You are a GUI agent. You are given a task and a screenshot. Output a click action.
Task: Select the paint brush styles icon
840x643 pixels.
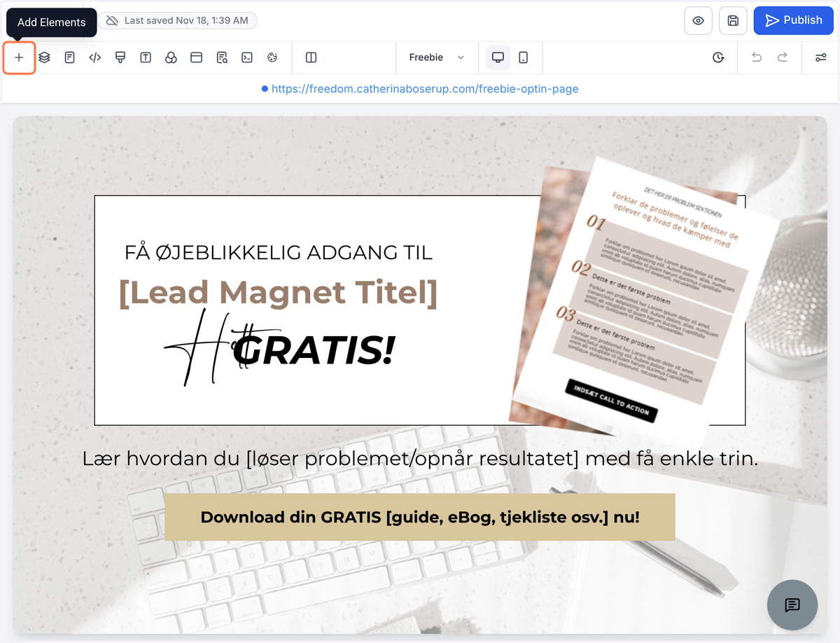click(x=120, y=57)
